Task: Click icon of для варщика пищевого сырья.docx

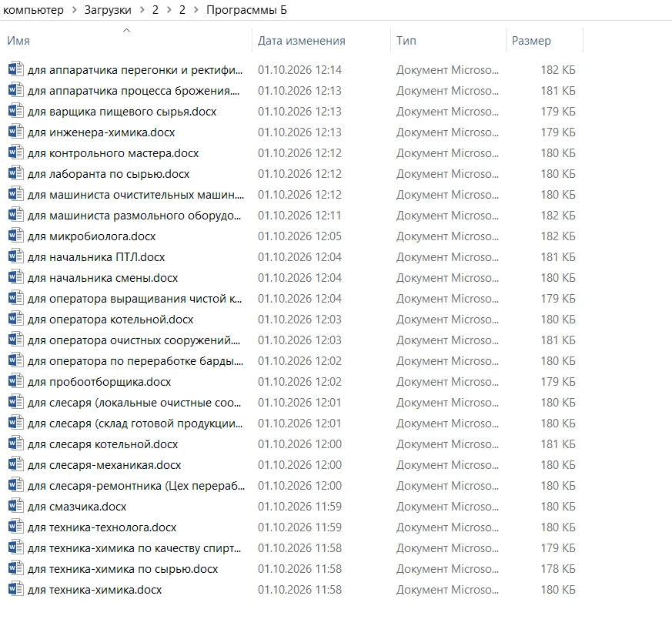Action: coord(16,111)
